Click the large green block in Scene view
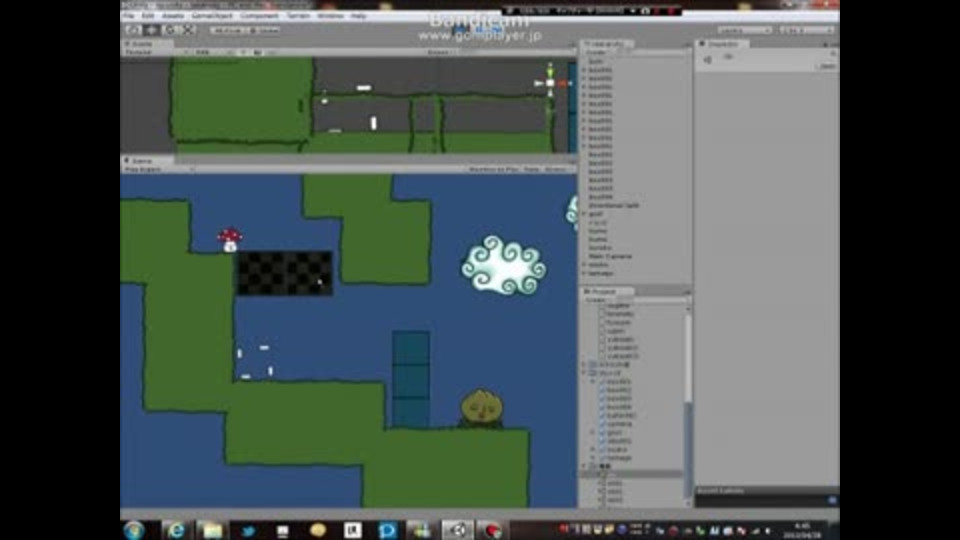 tap(242, 99)
